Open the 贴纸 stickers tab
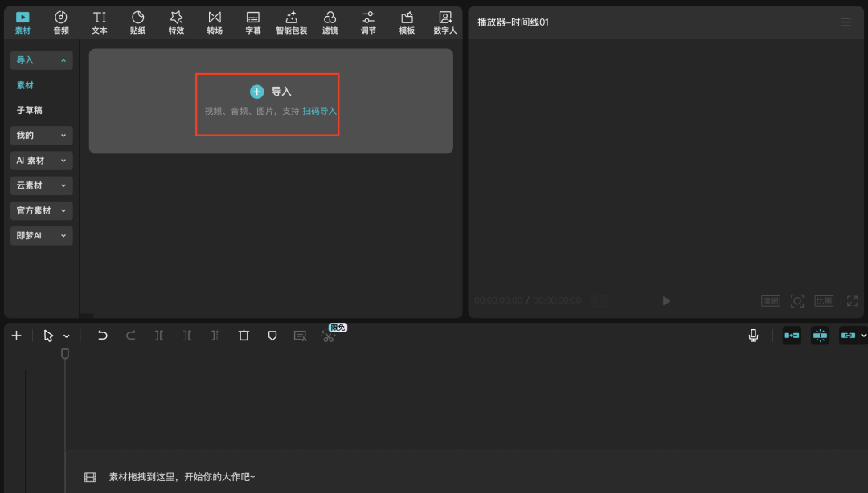Viewport: 868px width, 493px height. [x=138, y=22]
